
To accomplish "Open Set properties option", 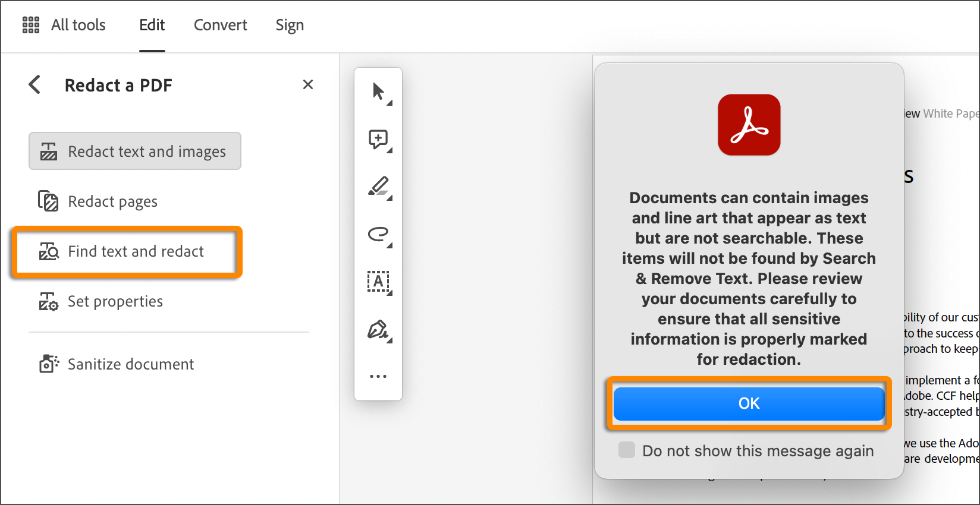I will click(115, 301).
